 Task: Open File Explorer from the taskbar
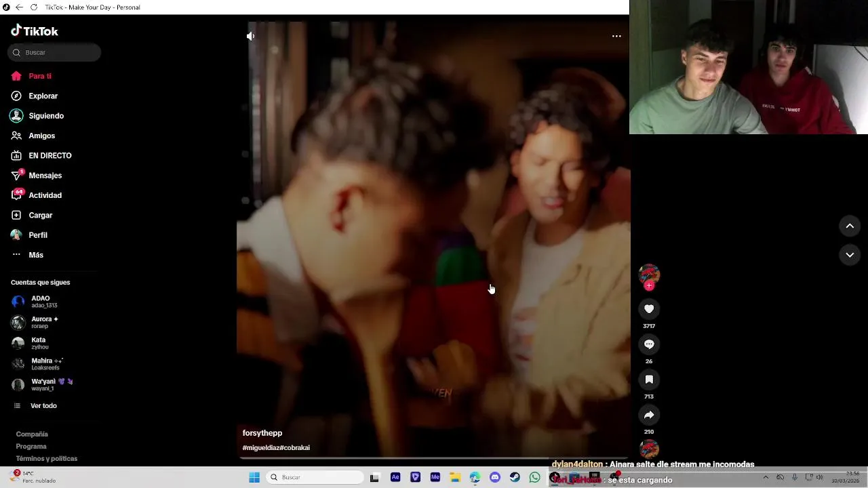[x=456, y=477]
